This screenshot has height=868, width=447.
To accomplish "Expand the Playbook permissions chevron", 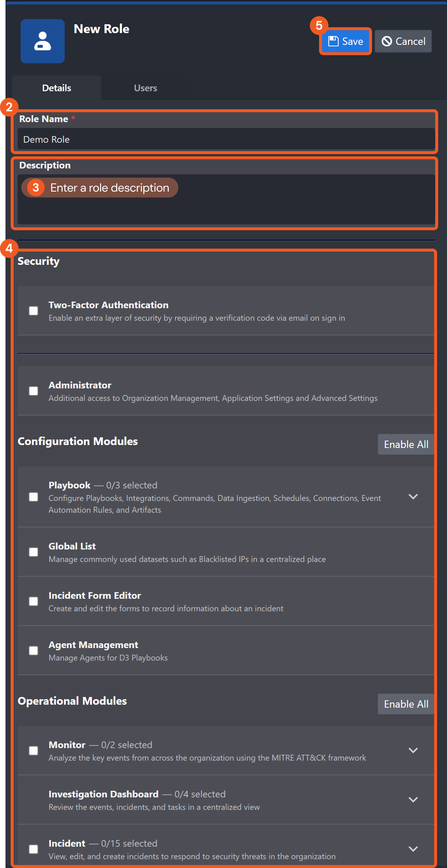I will tap(413, 497).
